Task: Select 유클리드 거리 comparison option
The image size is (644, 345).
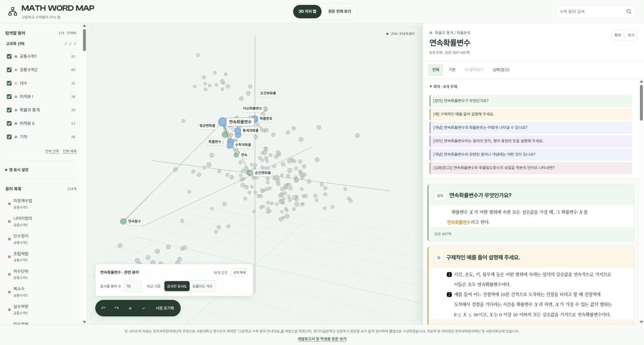Action: tap(202, 286)
